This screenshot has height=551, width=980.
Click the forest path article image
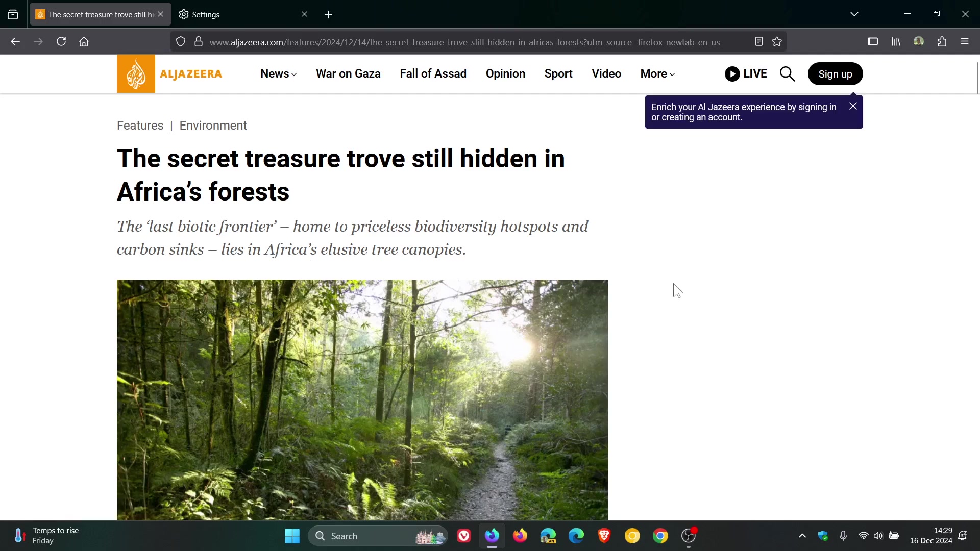(x=362, y=400)
